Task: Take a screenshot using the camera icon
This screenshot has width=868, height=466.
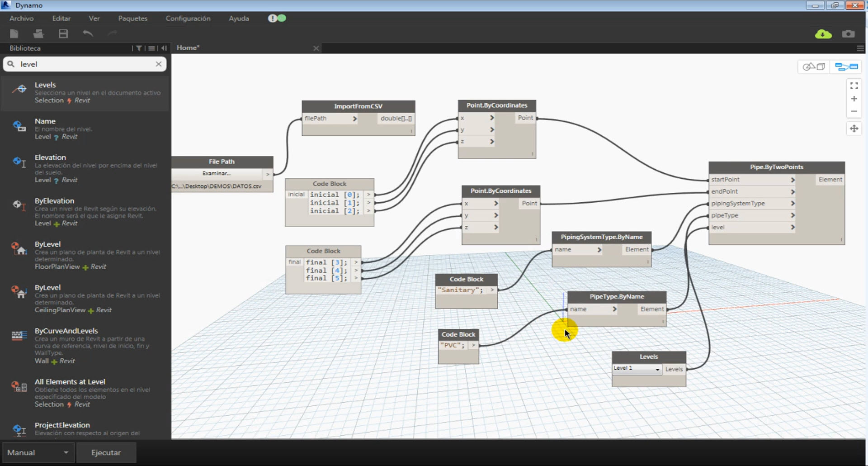Action: 849,34
